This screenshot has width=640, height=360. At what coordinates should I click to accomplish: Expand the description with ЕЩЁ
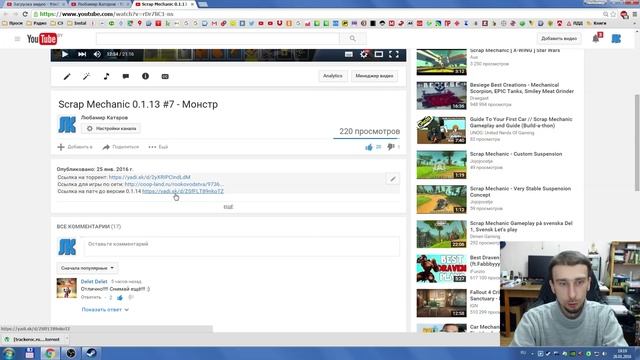(229, 207)
